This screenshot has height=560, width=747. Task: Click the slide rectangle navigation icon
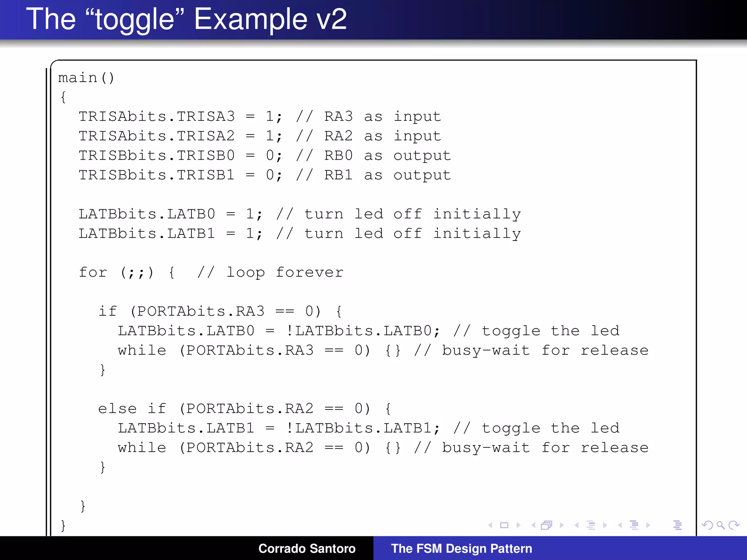point(504,525)
